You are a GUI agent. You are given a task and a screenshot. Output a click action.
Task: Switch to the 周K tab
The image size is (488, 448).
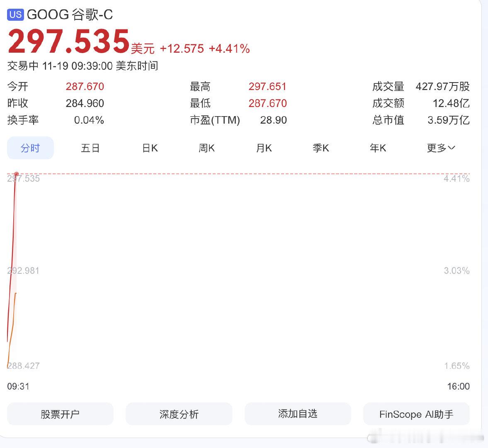[206, 148]
